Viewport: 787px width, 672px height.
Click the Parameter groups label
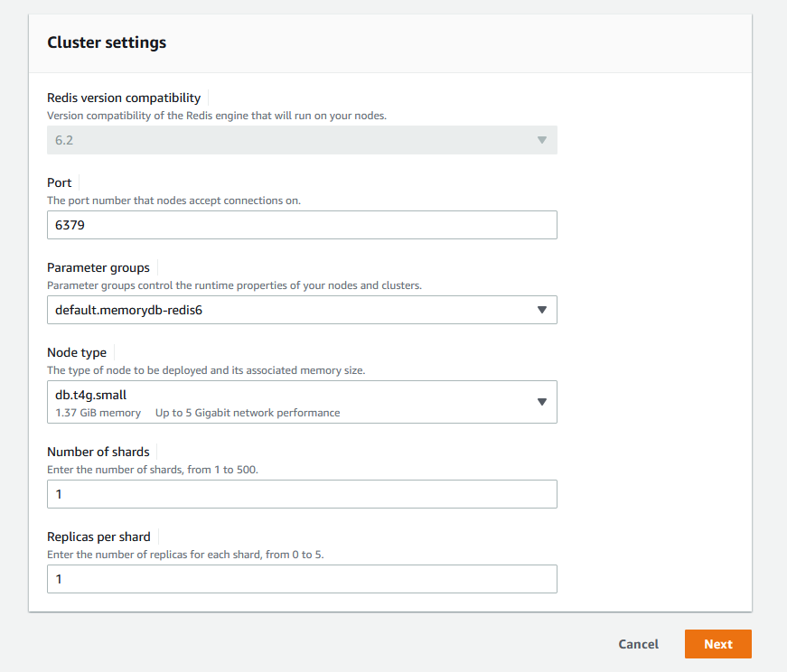(x=98, y=267)
